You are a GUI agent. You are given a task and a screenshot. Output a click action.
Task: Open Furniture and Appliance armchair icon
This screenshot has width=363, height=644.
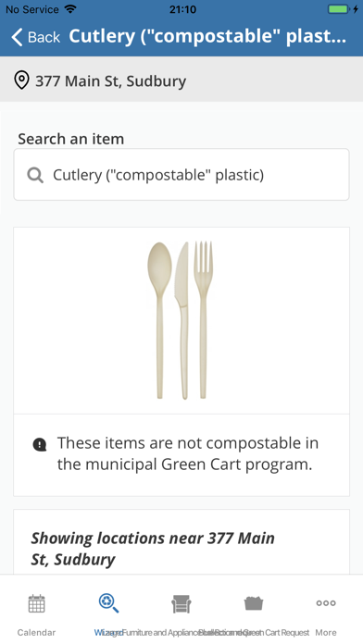[181, 603]
